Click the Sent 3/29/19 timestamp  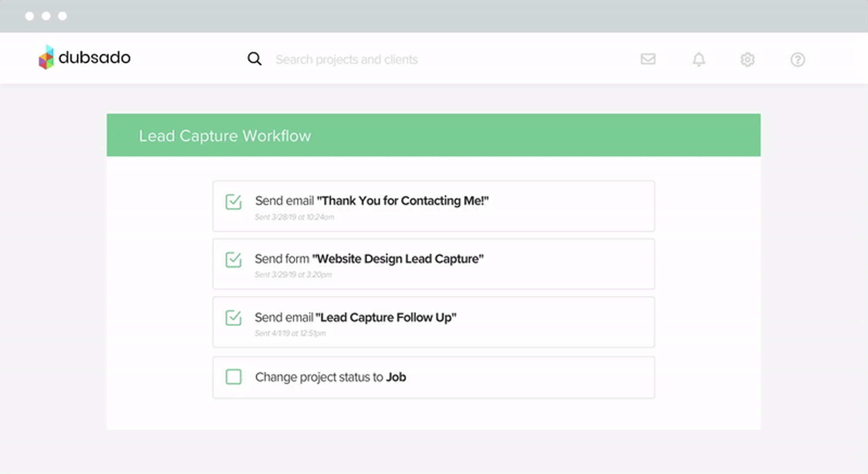point(293,275)
